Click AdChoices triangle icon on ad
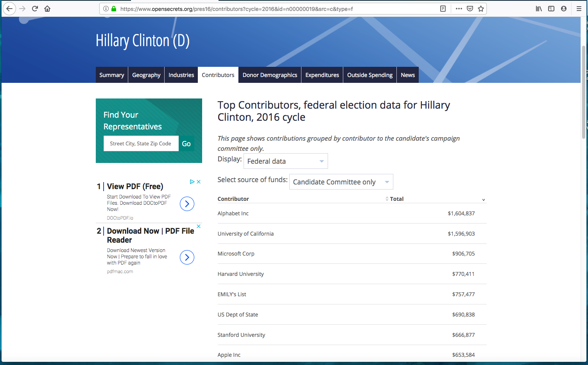Image resolution: width=588 pixels, height=365 pixels. click(192, 182)
